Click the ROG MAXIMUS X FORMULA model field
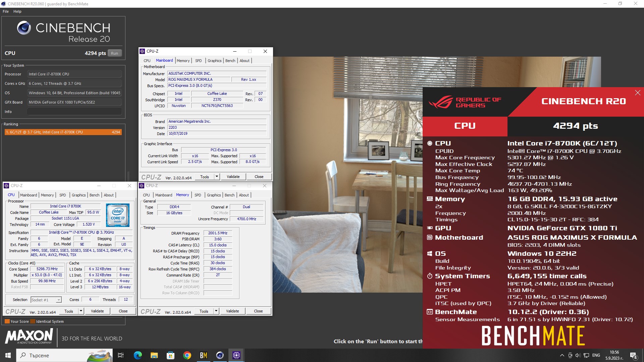The width and height of the screenshot is (644, 362). (199, 79)
